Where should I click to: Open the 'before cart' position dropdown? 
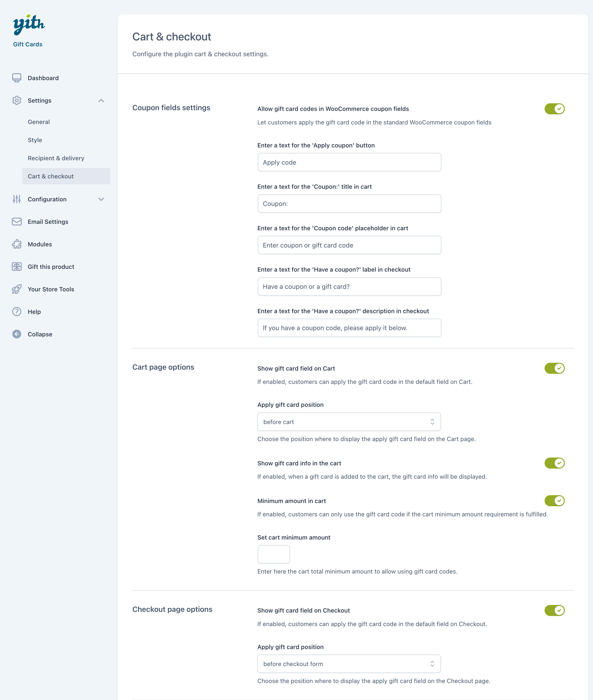(349, 422)
